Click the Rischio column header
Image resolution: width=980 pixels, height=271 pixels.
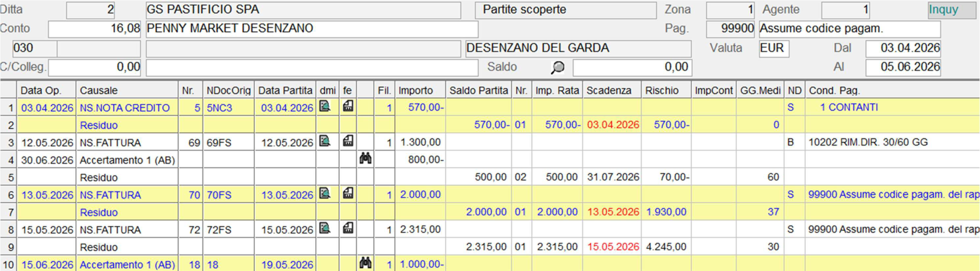pos(666,91)
